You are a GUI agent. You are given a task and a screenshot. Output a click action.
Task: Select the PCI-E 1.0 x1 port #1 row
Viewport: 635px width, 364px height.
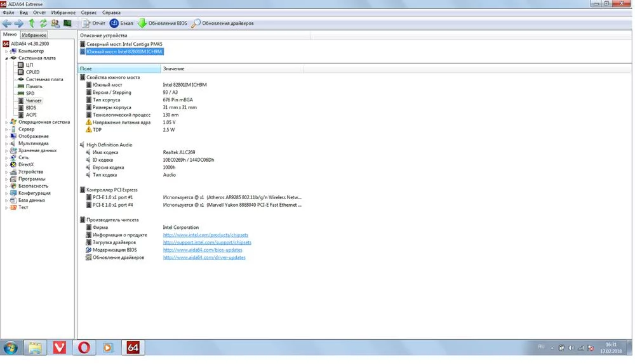pos(194,197)
